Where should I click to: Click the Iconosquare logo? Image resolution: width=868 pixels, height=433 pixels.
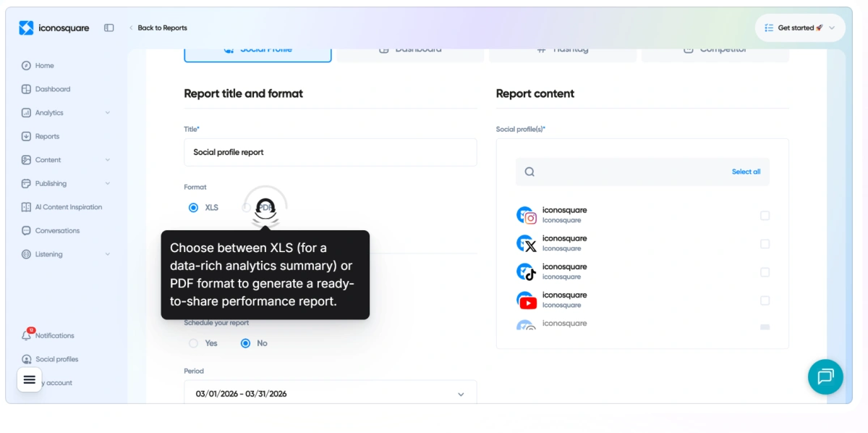pos(54,28)
